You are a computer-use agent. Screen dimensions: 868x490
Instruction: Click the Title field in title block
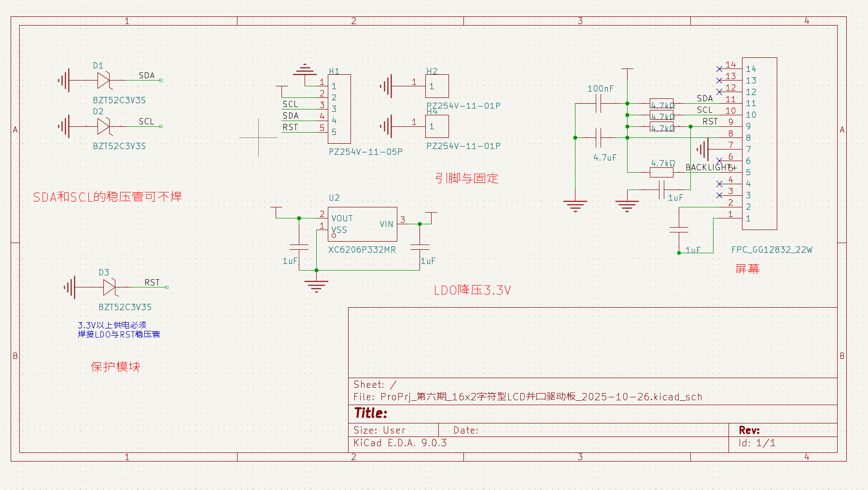[371, 413]
